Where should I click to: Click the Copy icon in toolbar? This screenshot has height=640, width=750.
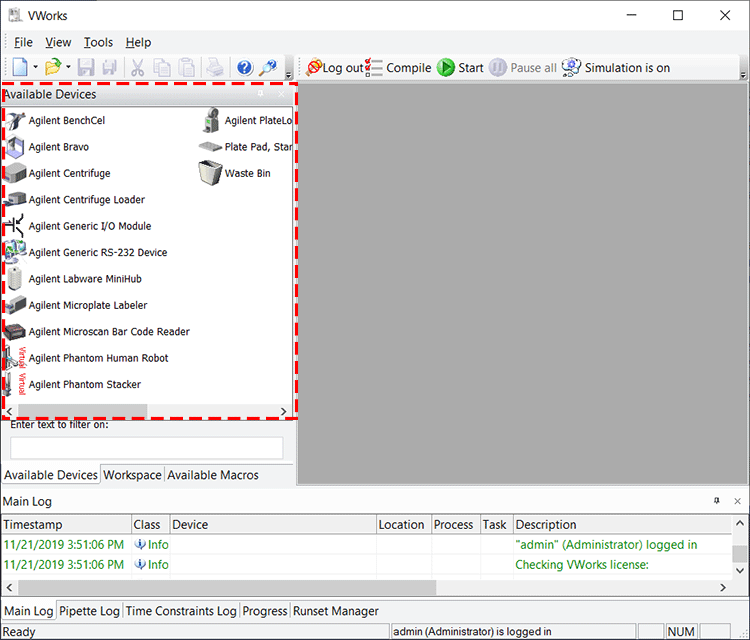click(162, 67)
